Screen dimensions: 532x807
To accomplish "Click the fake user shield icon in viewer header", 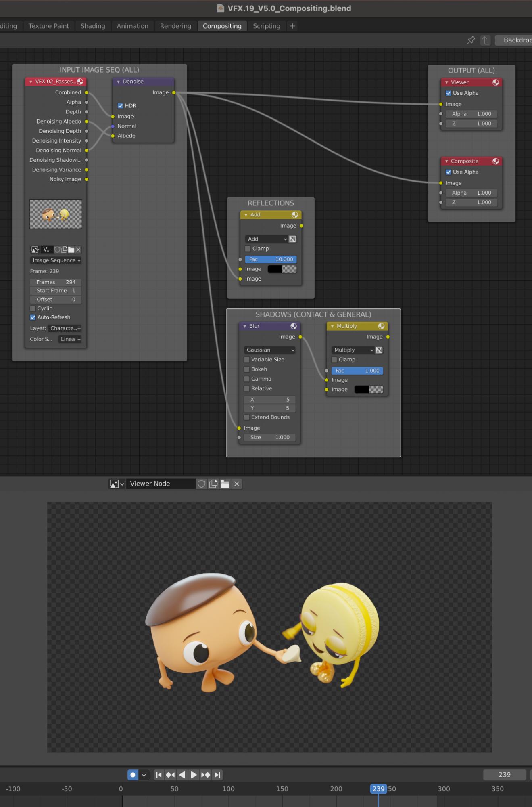I will click(201, 484).
